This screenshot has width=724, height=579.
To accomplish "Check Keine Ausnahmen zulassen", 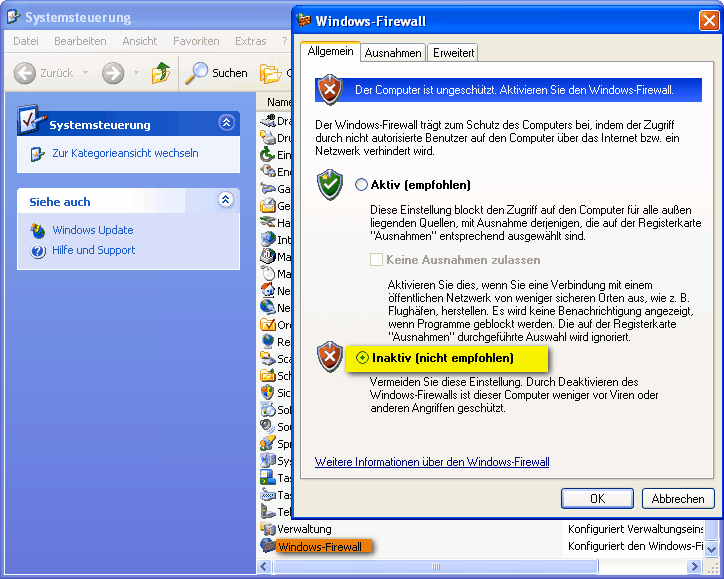I will 376,259.
